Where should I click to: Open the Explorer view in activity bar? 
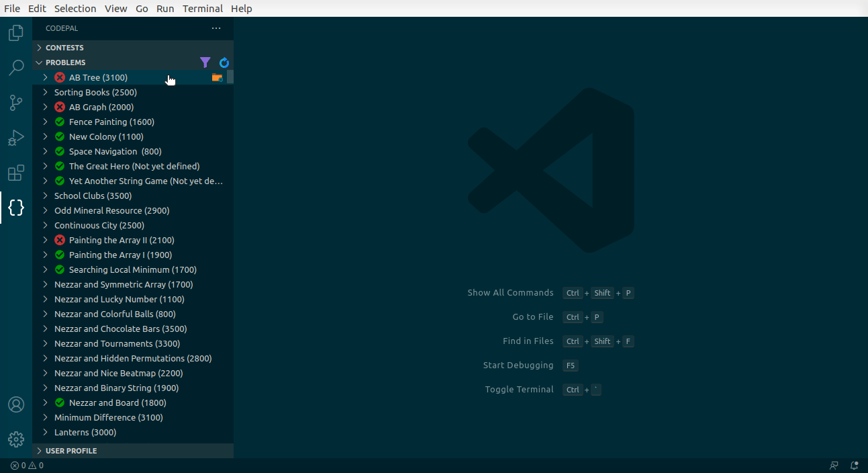pyautogui.click(x=16, y=33)
